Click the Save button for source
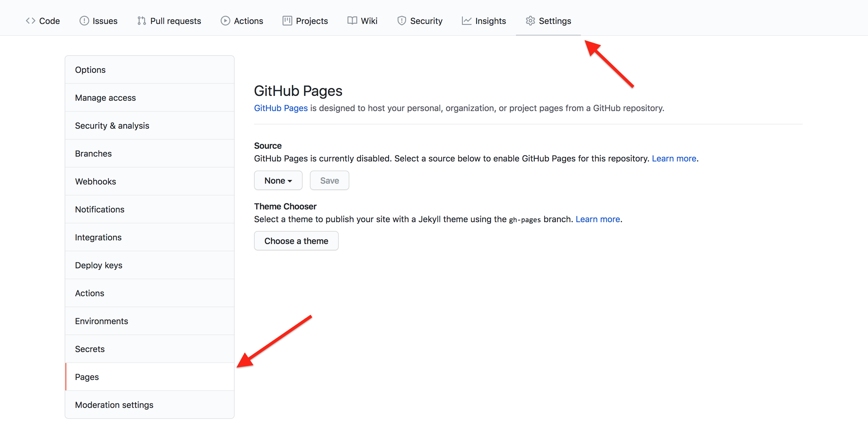The width and height of the screenshot is (868, 441). click(329, 181)
